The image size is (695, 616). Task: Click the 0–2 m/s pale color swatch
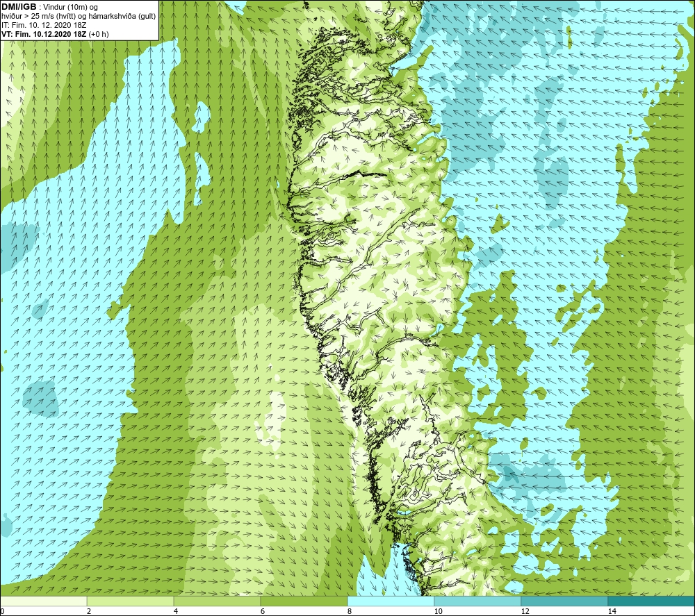click(x=43, y=601)
